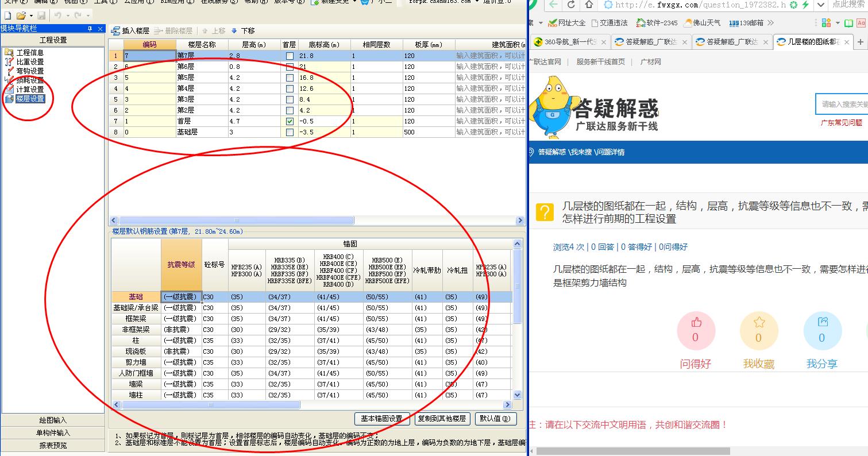Click 抗震等级 column header

182,265
